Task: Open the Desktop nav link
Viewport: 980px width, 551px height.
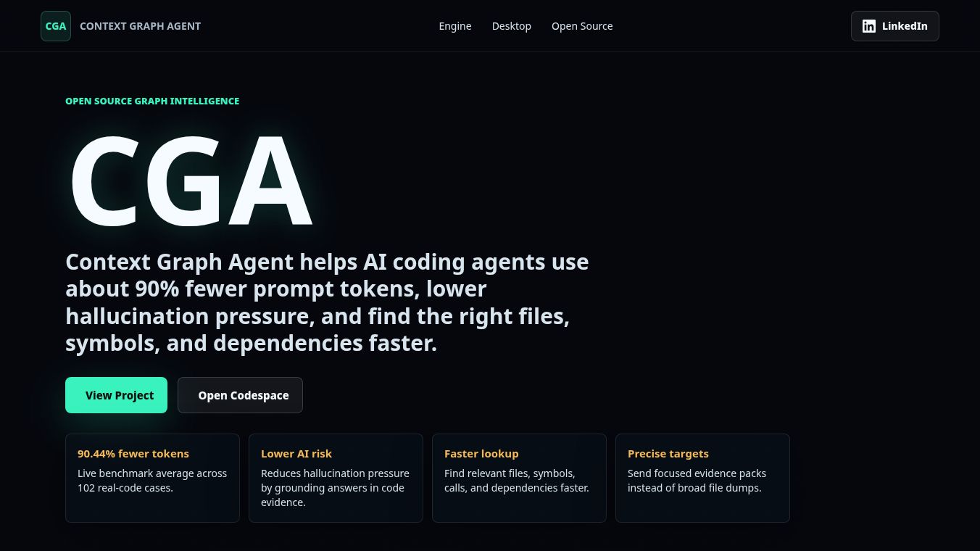Action: [x=512, y=26]
